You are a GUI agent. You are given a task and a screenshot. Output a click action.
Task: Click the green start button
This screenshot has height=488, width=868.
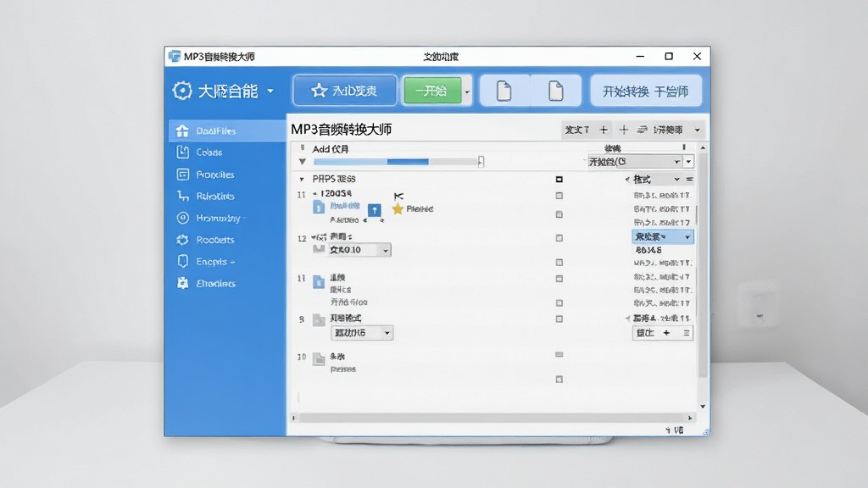coord(432,91)
